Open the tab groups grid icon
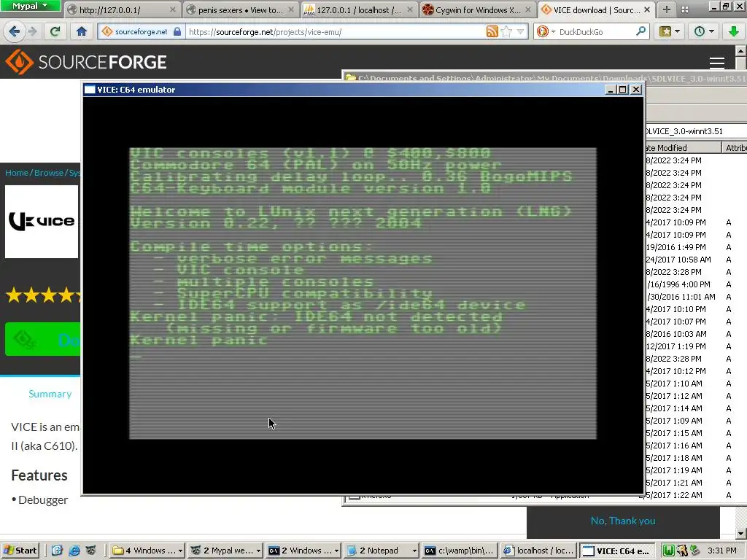 coord(684,9)
